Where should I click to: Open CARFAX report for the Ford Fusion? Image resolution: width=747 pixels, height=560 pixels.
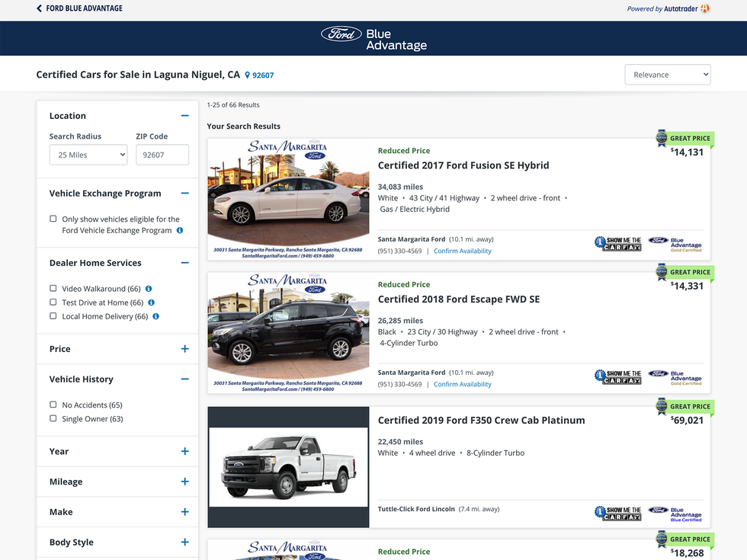[617, 243]
